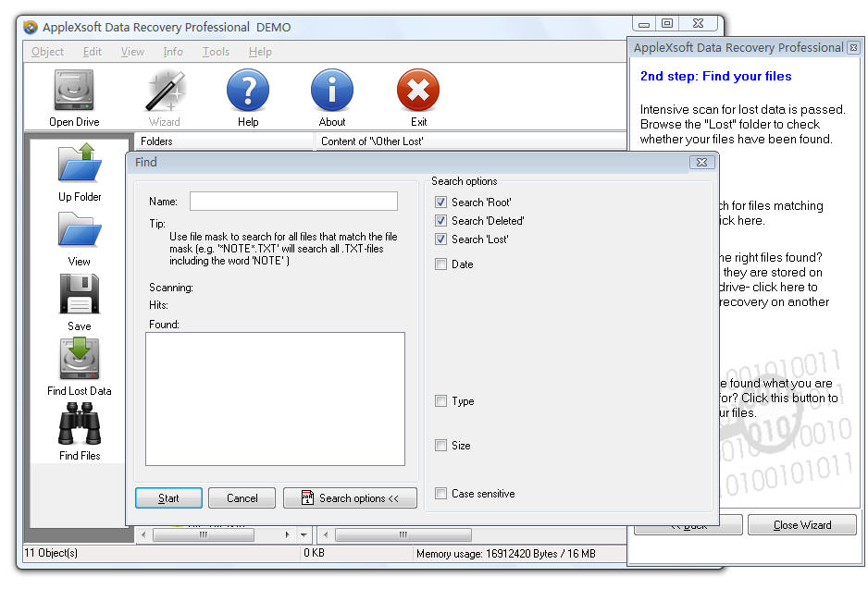Cancel the Find dialog
Viewport: 868px width, 589px height.
(x=242, y=497)
